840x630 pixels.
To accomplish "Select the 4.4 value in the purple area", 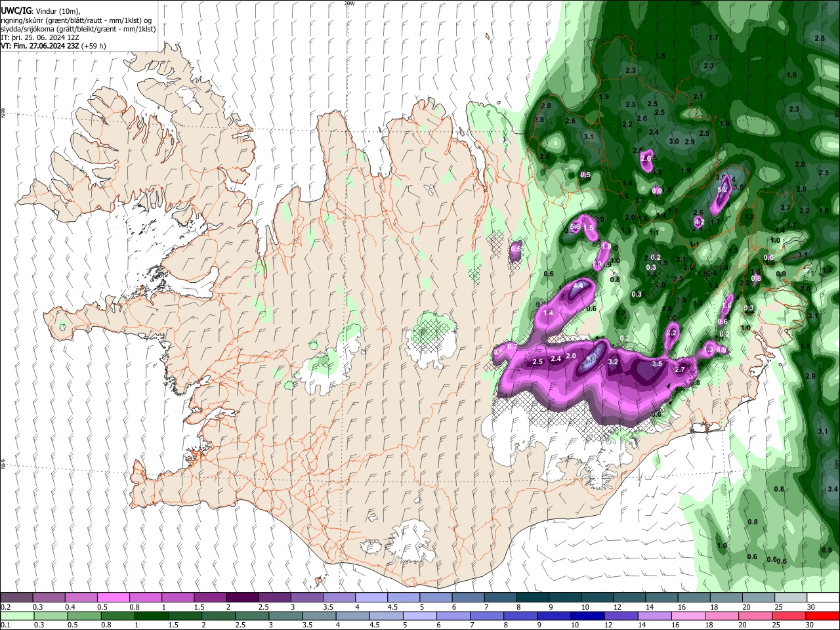I will click(x=579, y=286).
